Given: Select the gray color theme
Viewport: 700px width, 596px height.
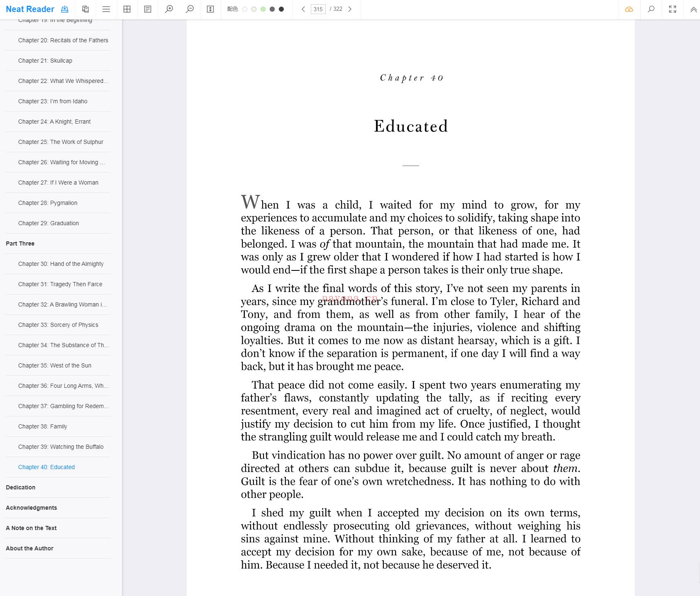Looking at the screenshot, I should (272, 9).
